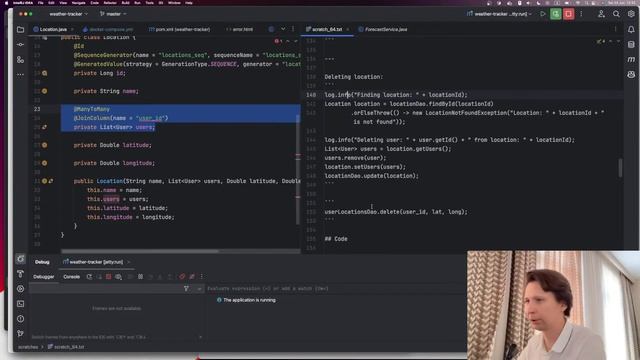Open the master branch dropdown
640x360 pixels.
click(113, 14)
